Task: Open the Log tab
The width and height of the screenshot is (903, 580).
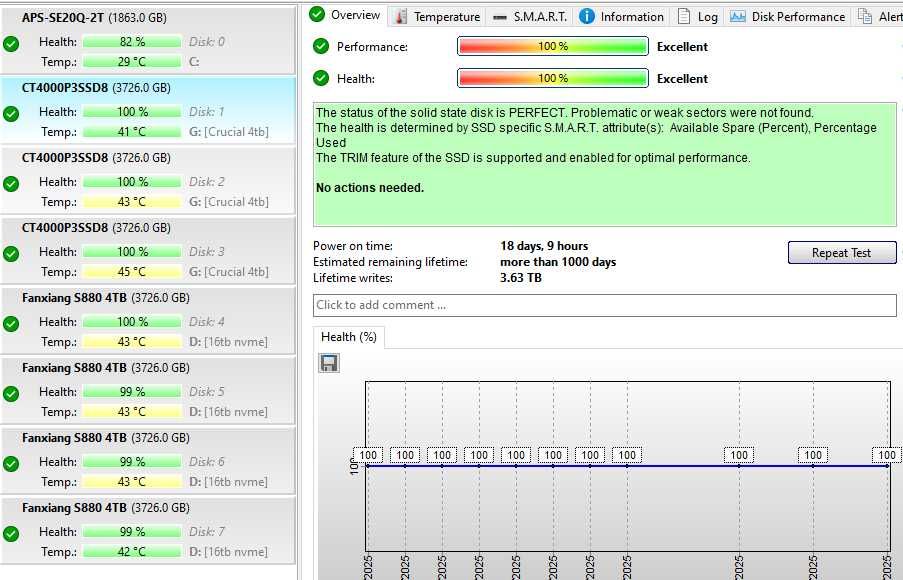Action: [698, 17]
